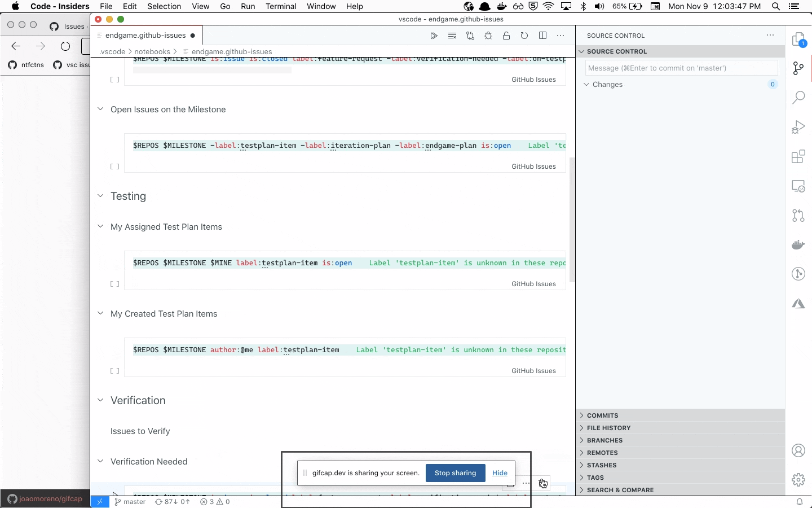Image resolution: width=812 pixels, height=508 pixels.
Task: Switch to the endgame.github-issues tab
Action: pos(144,35)
